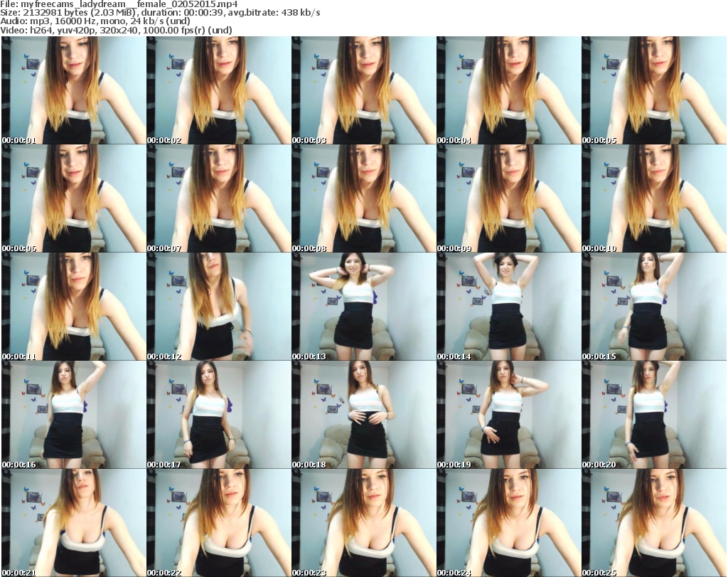Click the frame stamped 00:00:23

(x=363, y=523)
